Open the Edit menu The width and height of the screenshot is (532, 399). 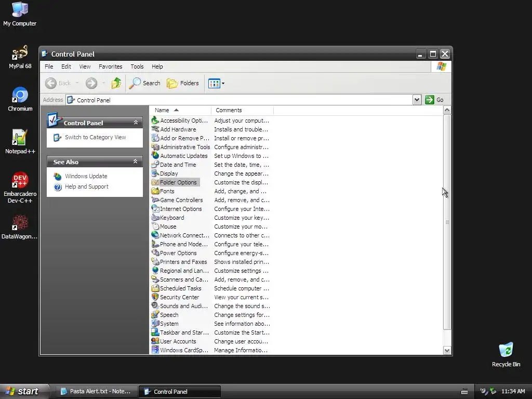[x=66, y=66]
